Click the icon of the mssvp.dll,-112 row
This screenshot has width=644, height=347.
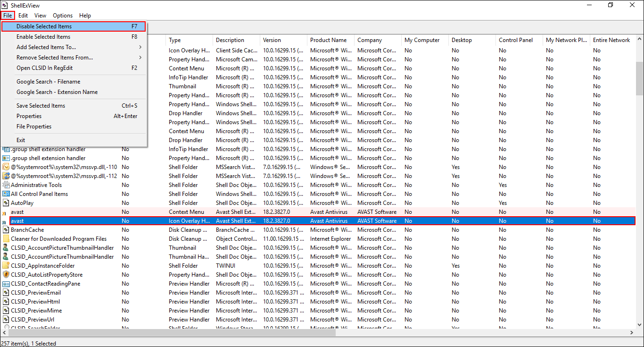(6, 176)
